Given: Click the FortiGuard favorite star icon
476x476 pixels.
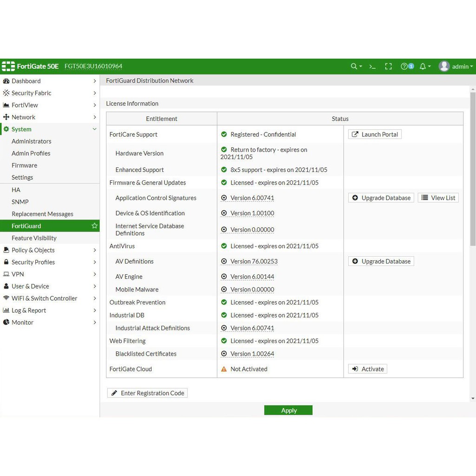Looking at the screenshot, I should tap(94, 226).
